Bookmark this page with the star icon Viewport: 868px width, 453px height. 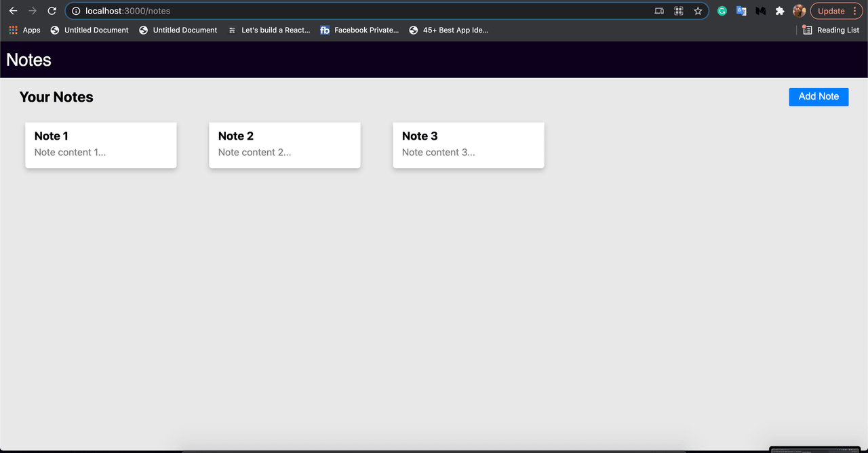pyautogui.click(x=698, y=11)
